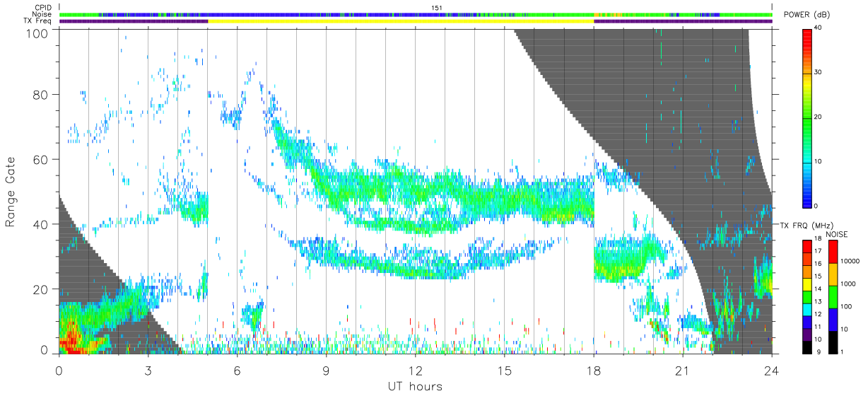This screenshot has width=868, height=401.
Task: Click the 'UT hours' axis title
Action: (x=415, y=387)
